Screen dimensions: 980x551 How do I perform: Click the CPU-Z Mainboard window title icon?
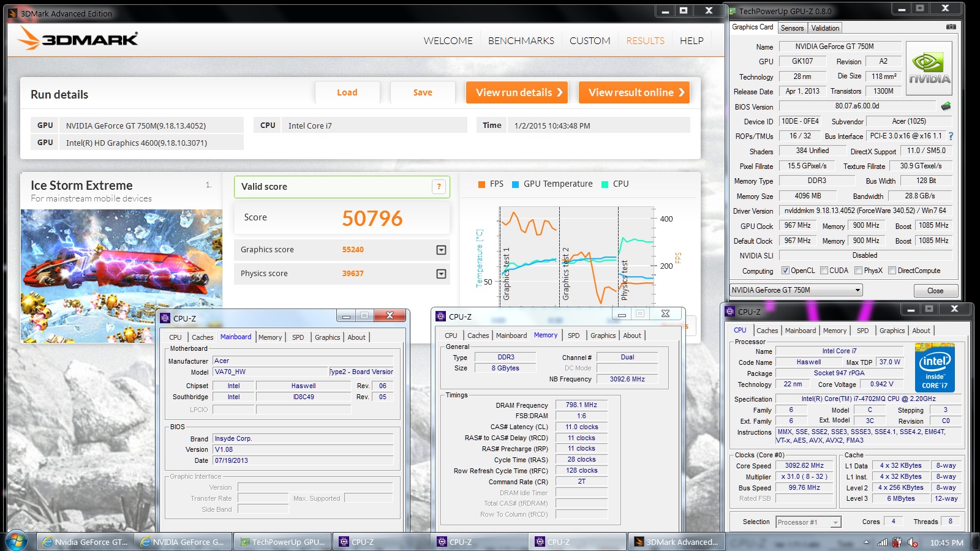pyautogui.click(x=165, y=318)
